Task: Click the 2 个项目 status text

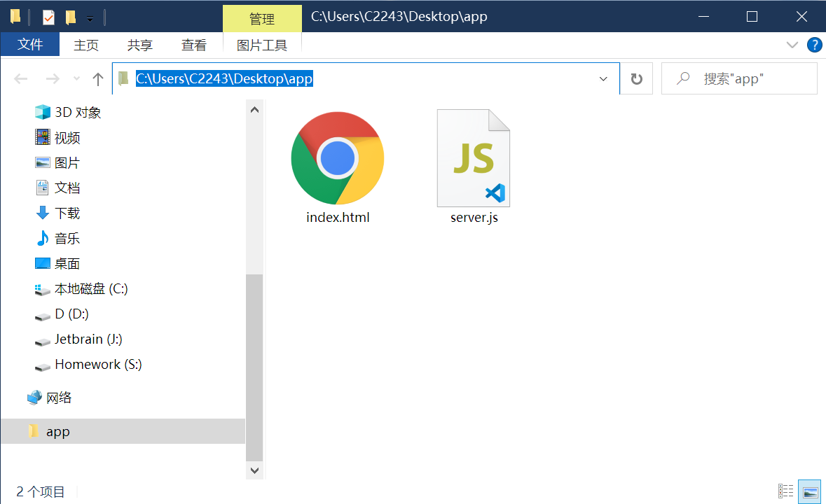Action: [x=41, y=492]
